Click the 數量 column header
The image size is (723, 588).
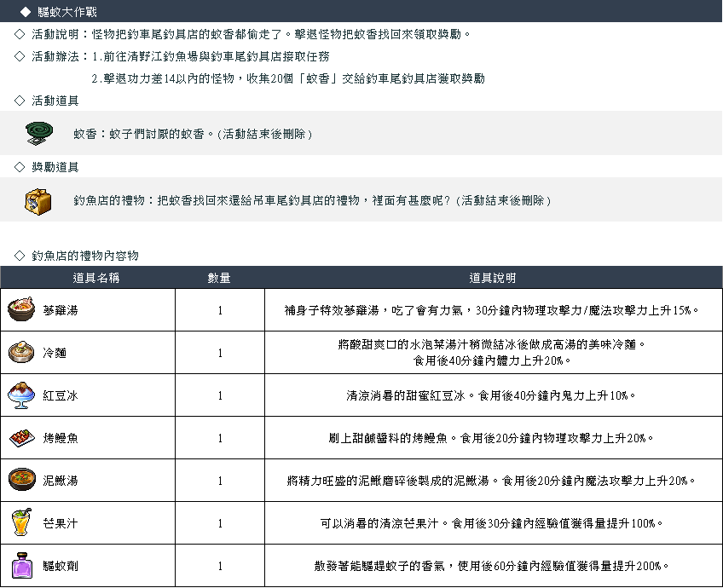coord(219,279)
